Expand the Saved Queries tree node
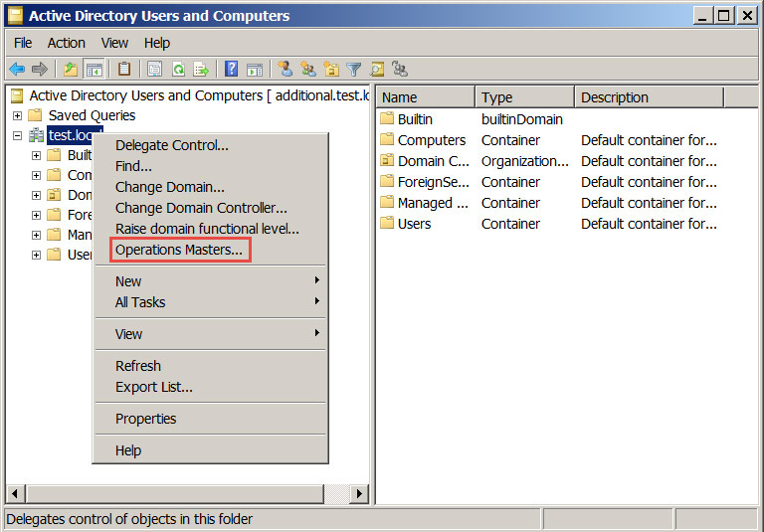The height and width of the screenshot is (532, 764). [17, 115]
